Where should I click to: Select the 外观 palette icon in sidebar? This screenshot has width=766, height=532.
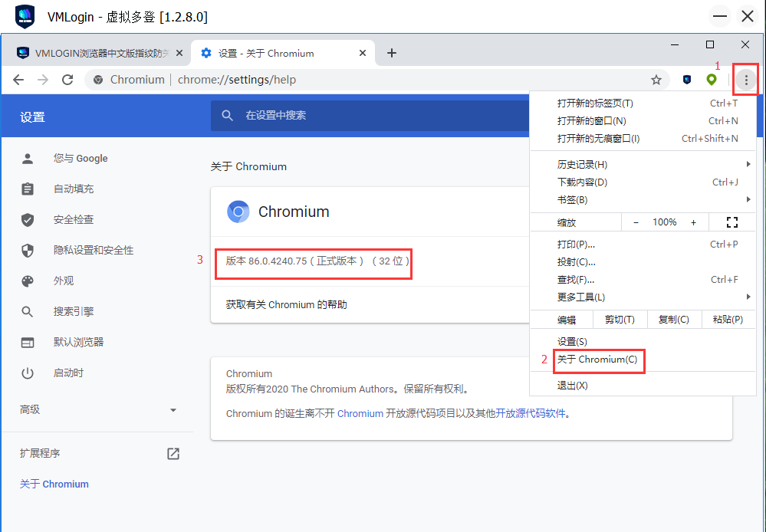coord(28,281)
